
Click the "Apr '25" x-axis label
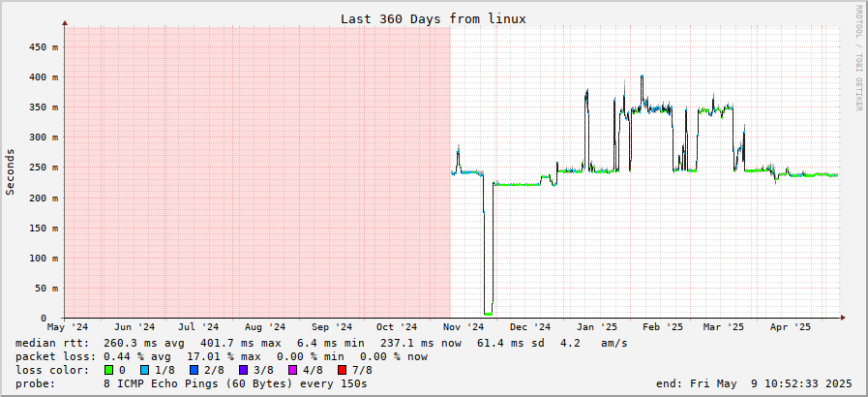(790, 327)
